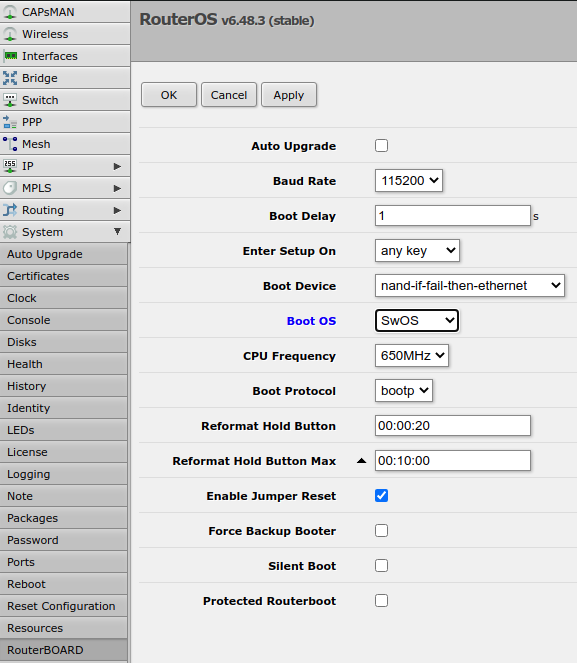
Task: Click the Switch device icon
Action: click(x=10, y=100)
